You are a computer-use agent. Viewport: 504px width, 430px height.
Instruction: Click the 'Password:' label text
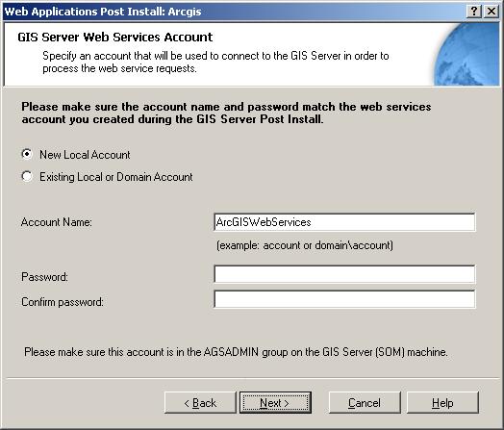click(44, 277)
